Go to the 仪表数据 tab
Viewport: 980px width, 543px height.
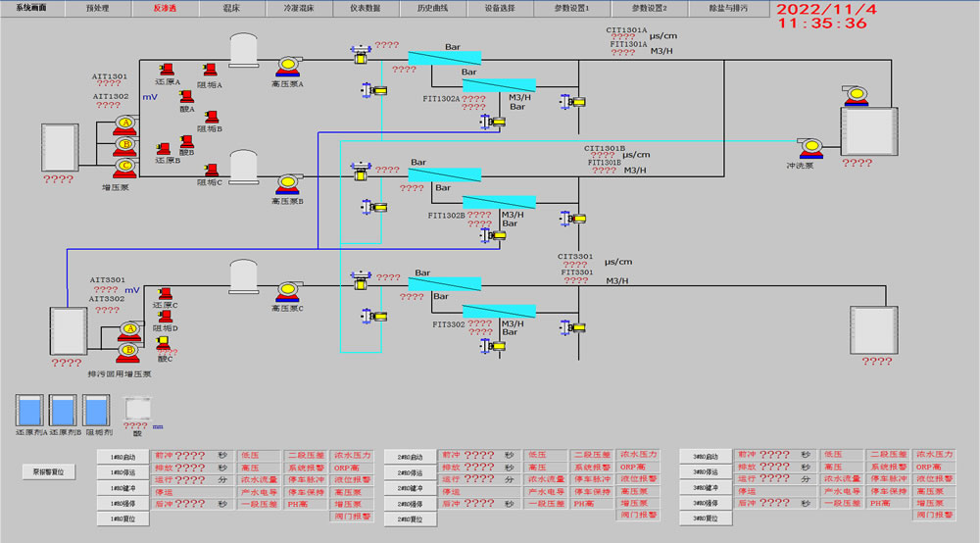pyautogui.click(x=365, y=7)
